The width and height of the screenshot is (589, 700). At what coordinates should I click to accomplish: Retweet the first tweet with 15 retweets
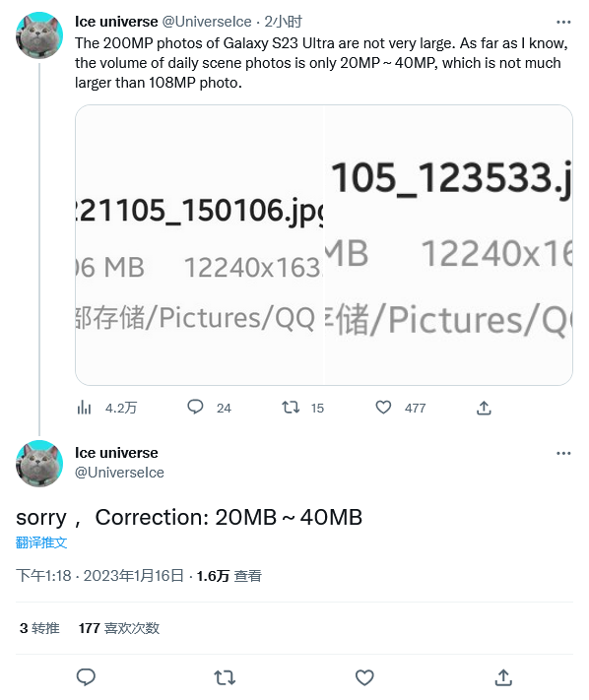point(291,408)
